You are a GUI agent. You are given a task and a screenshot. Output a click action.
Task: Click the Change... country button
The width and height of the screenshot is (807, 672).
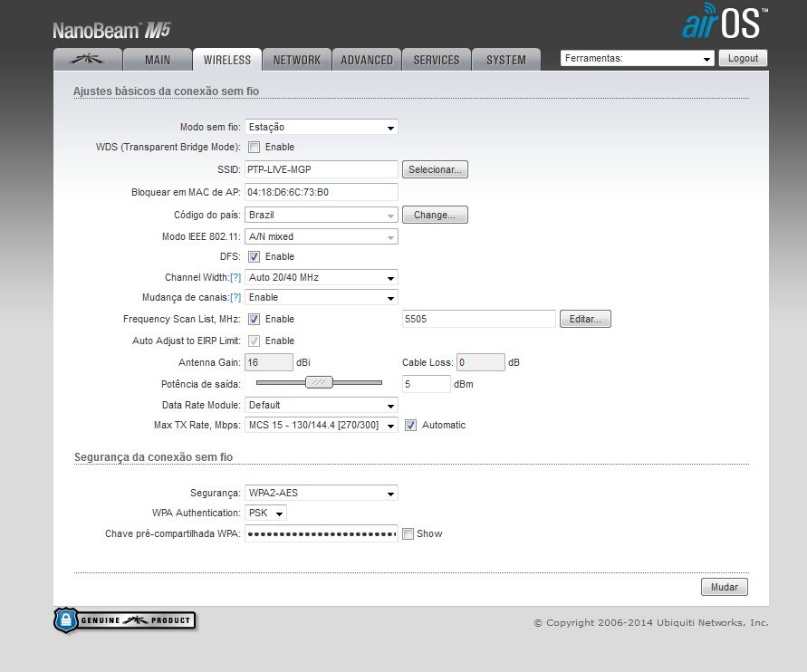tap(435, 215)
